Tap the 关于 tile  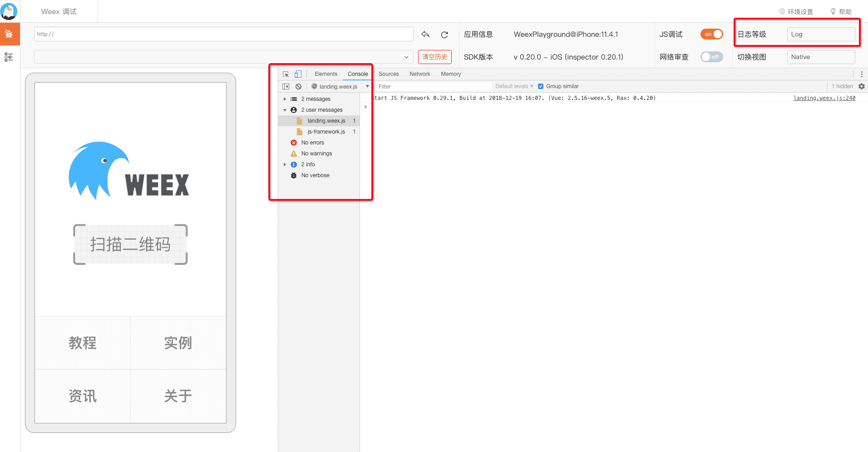(x=178, y=396)
